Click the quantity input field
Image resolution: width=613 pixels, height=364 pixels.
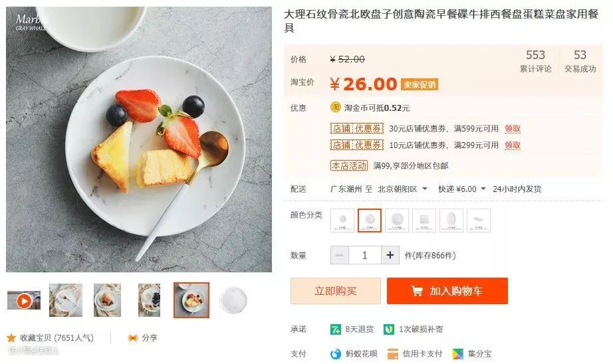point(364,255)
